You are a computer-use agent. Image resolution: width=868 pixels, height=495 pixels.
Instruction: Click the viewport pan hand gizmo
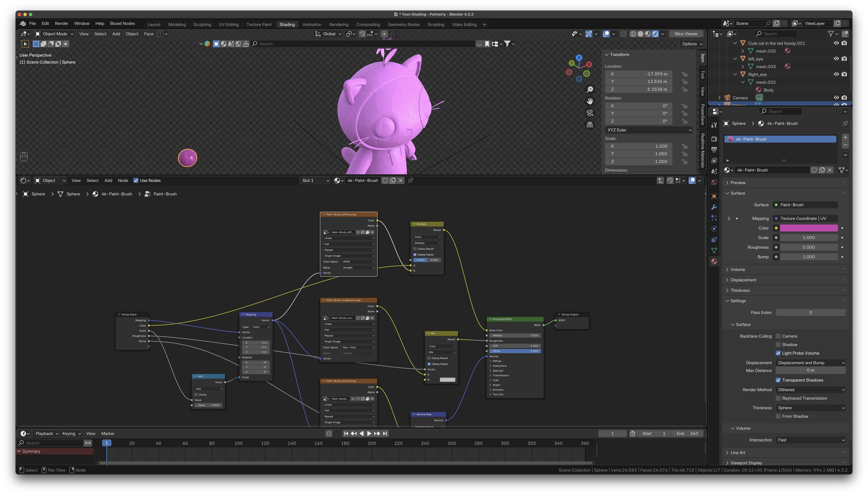(x=590, y=101)
